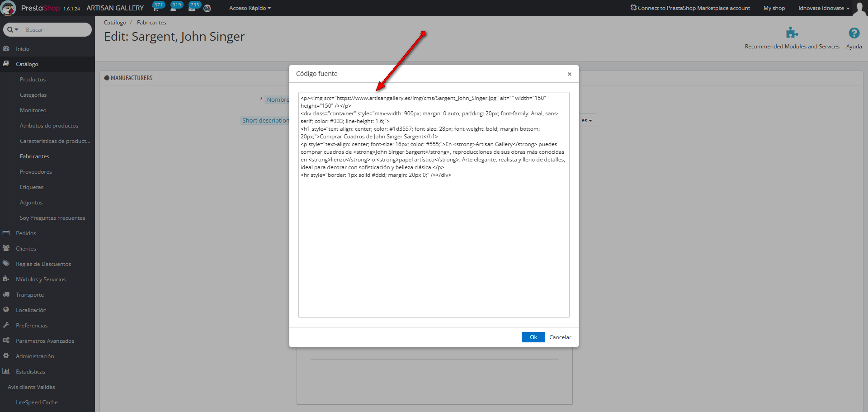868x412 pixels.
Task: Click the ARTISAN GALLERY shop name
Action: pyautogui.click(x=115, y=8)
